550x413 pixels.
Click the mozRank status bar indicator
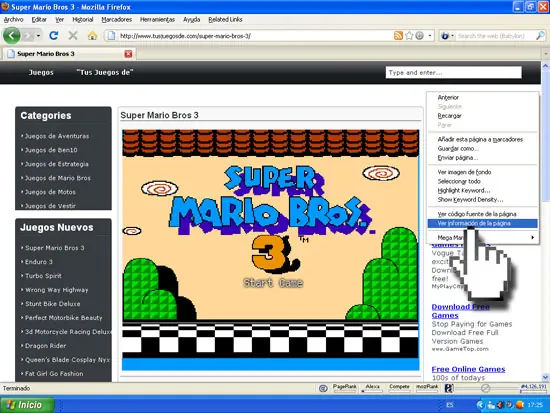point(427,387)
